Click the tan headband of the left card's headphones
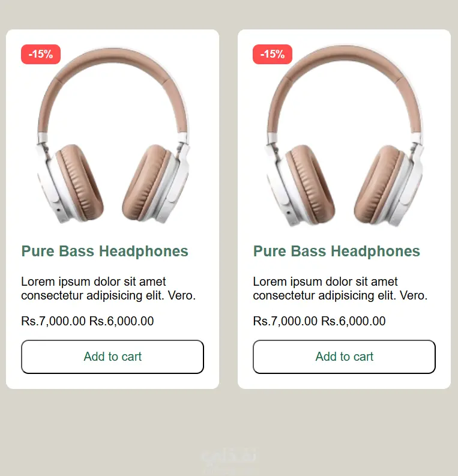 coord(112,56)
